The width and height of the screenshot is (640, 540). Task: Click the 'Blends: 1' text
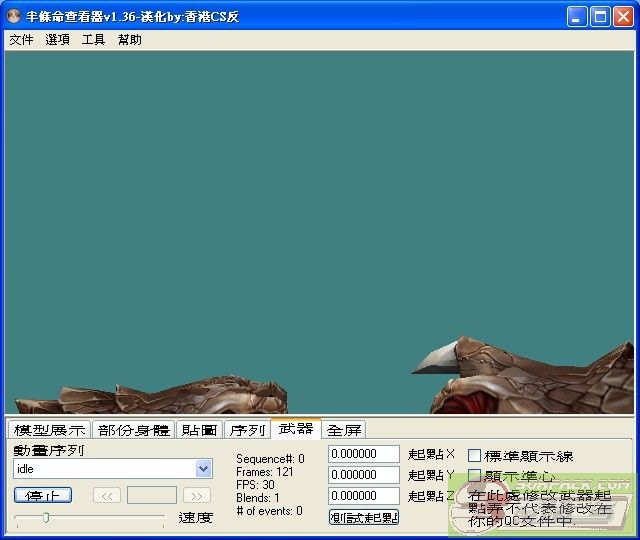pos(258,498)
